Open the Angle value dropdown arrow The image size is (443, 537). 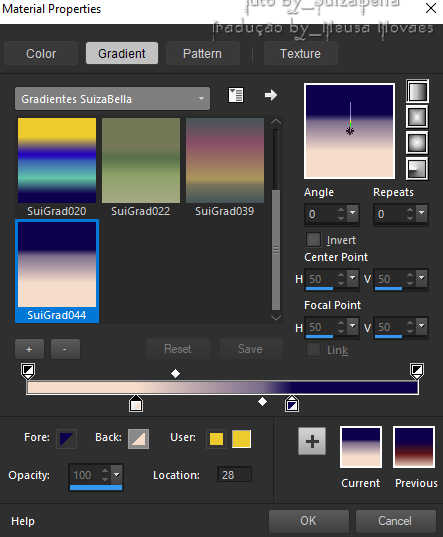coord(353,213)
